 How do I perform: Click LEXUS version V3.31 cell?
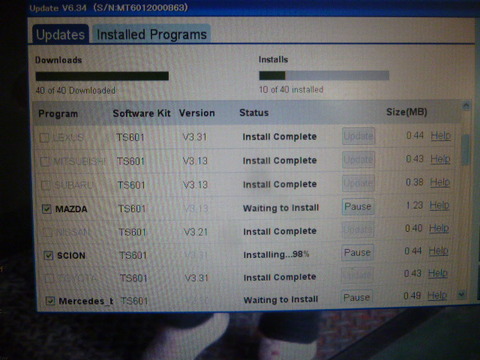click(195, 137)
